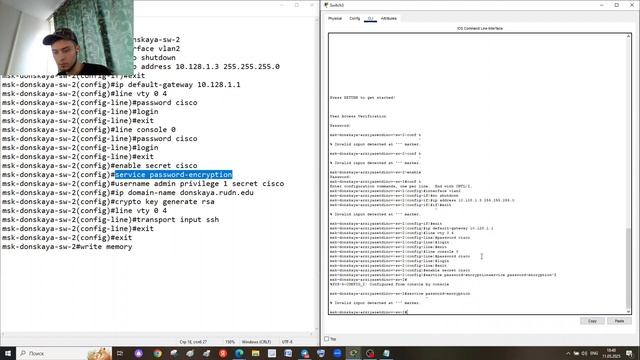Viewport: 640px width, 360px height.
Task: Switch to highlighted Packet Tracer taskbar icon
Action: tap(353, 353)
